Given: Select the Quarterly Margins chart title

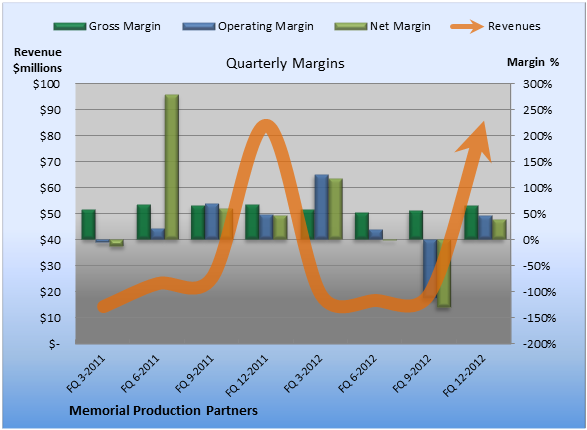Looking at the screenshot, I should pos(285,63).
